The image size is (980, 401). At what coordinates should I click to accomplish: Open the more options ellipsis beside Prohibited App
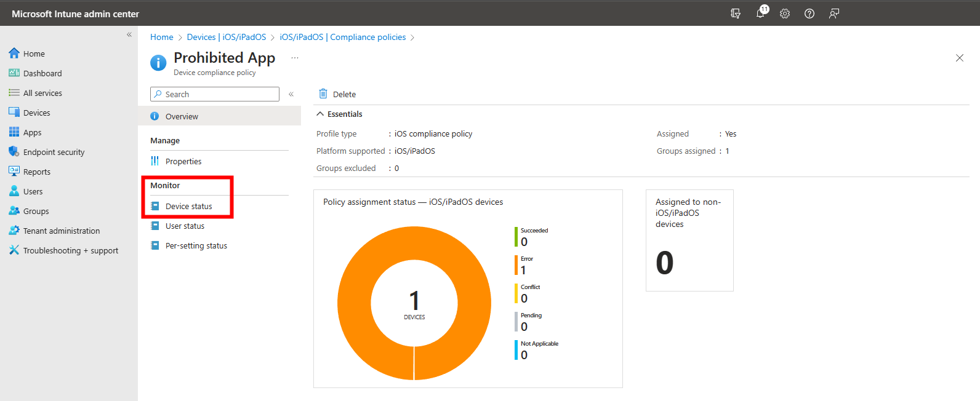[x=295, y=58]
